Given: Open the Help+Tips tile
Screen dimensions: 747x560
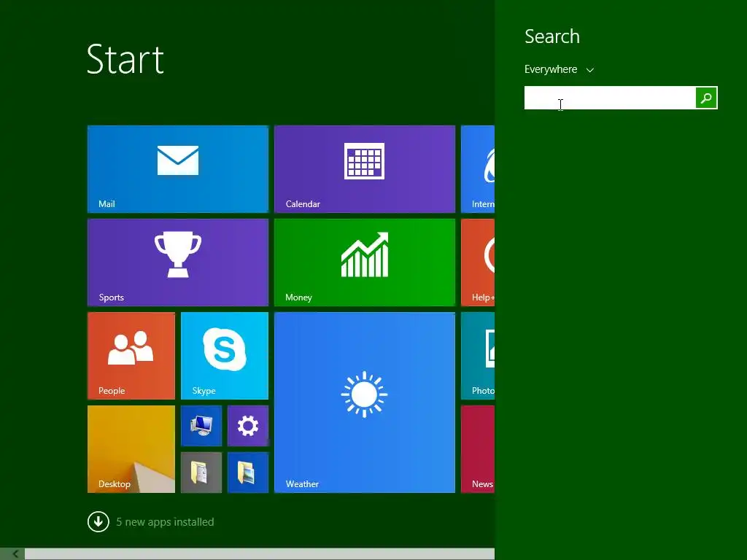Looking at the screenshot, I should pyautogui.click(x=478, y=262).
